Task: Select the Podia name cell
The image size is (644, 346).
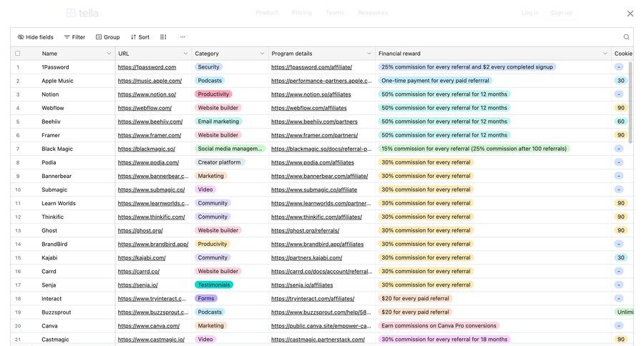Action: [x=63, y=162]
